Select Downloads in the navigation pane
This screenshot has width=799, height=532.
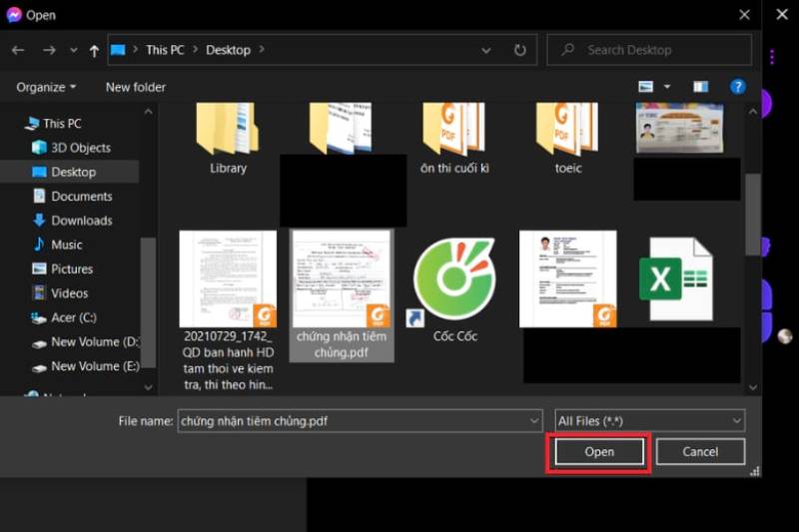(81, 221)
